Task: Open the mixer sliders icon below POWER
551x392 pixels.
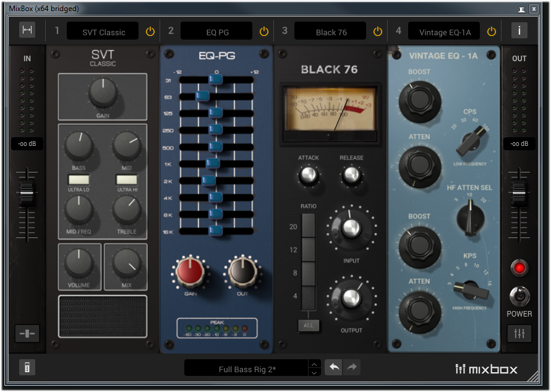Action: click(519, 333)
